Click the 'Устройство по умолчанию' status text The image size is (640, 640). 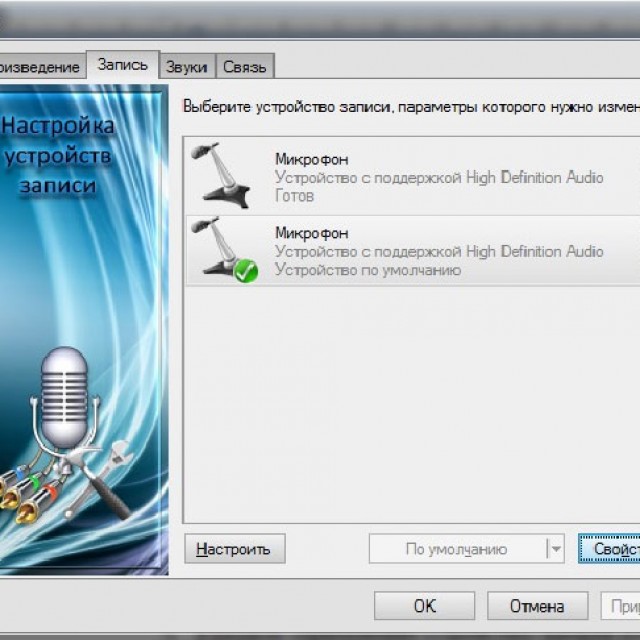click(x=368, y=270)
